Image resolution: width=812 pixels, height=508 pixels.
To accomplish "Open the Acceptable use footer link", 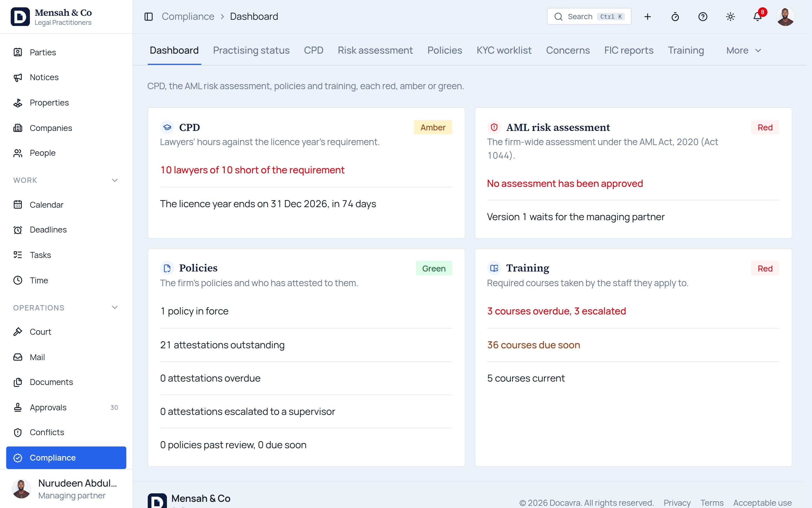I will [x=762, y=503].
